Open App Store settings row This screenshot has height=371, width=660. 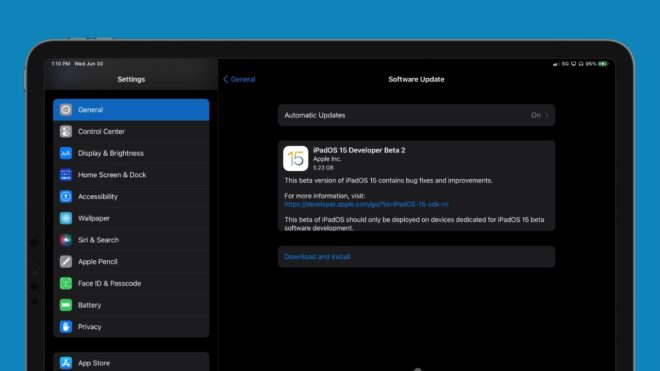point(131,362)
